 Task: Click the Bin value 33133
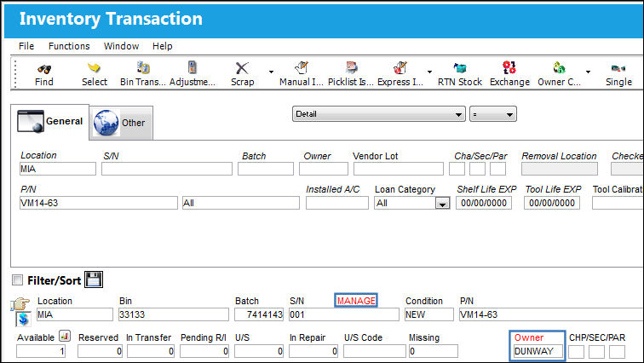pyautogui.click(x=173, y=314)
